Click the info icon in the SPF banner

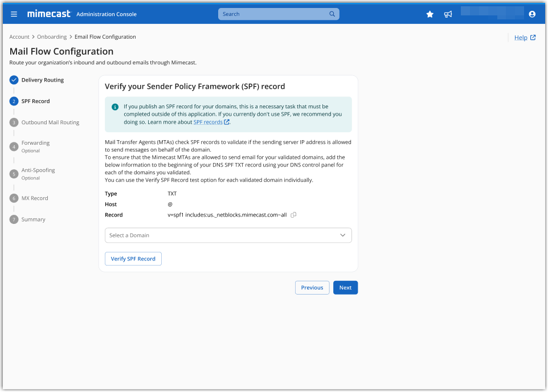point(114,107)
